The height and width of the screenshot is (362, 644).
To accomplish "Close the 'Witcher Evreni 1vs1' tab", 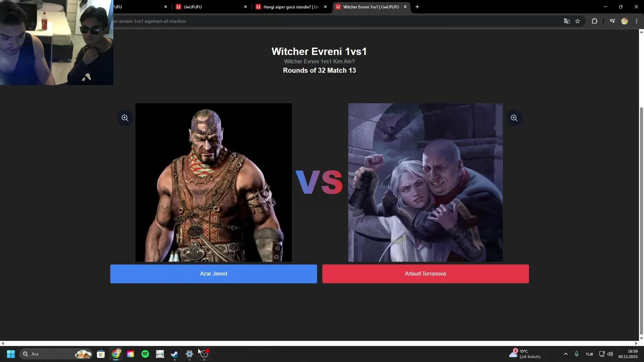I will (405, 7).
